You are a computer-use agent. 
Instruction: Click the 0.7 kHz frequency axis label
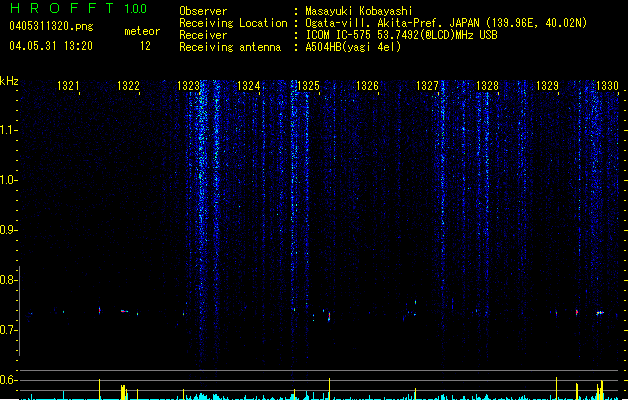point(8,330)
